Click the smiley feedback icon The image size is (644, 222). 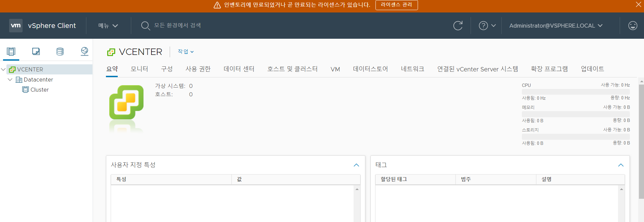coord(633,26)
